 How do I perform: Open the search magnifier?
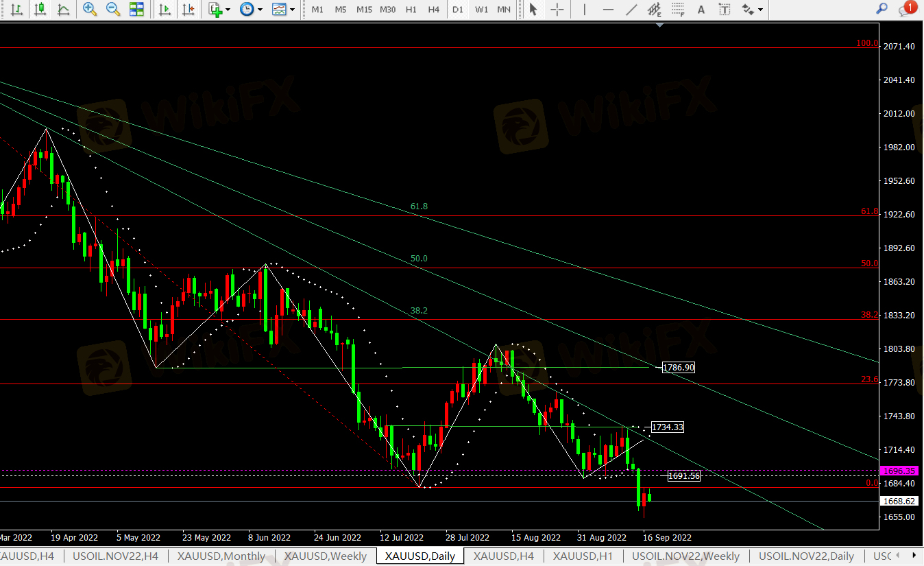pos(882,9)
